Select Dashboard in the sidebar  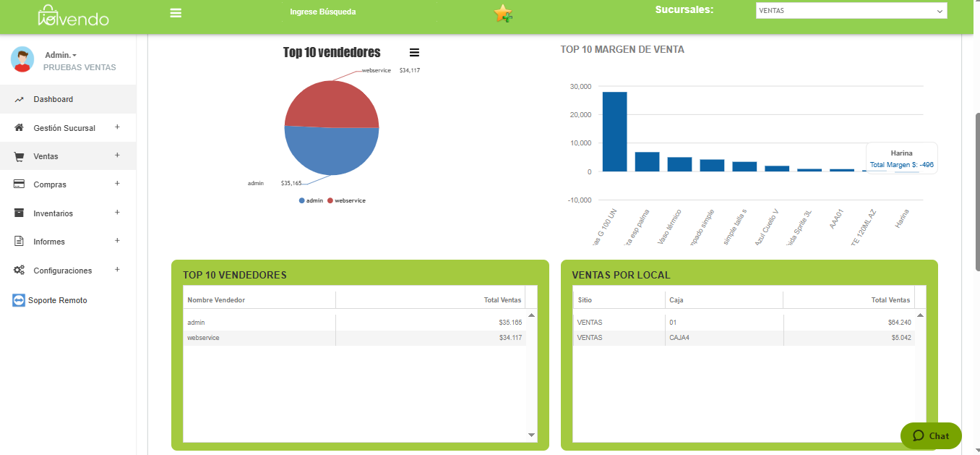pos(53,99)
